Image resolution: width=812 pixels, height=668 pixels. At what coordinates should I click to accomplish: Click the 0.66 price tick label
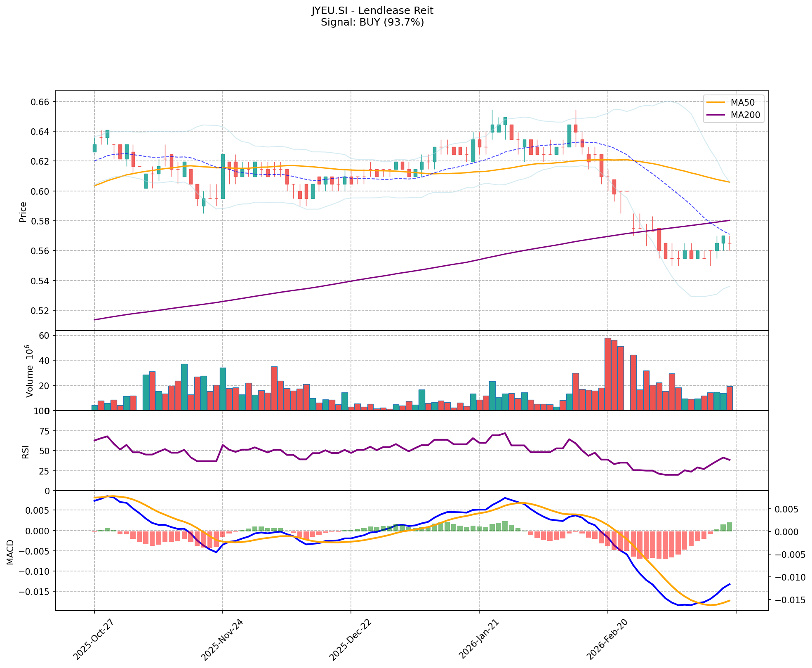click(40, 102)
